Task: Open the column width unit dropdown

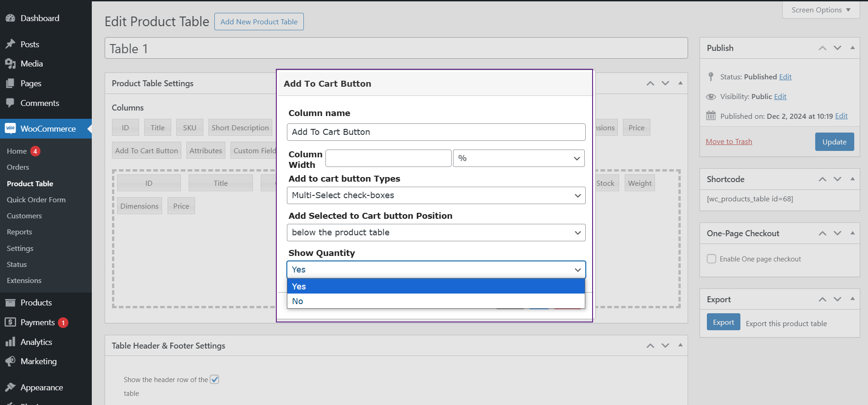Action: tap(518, 158)
